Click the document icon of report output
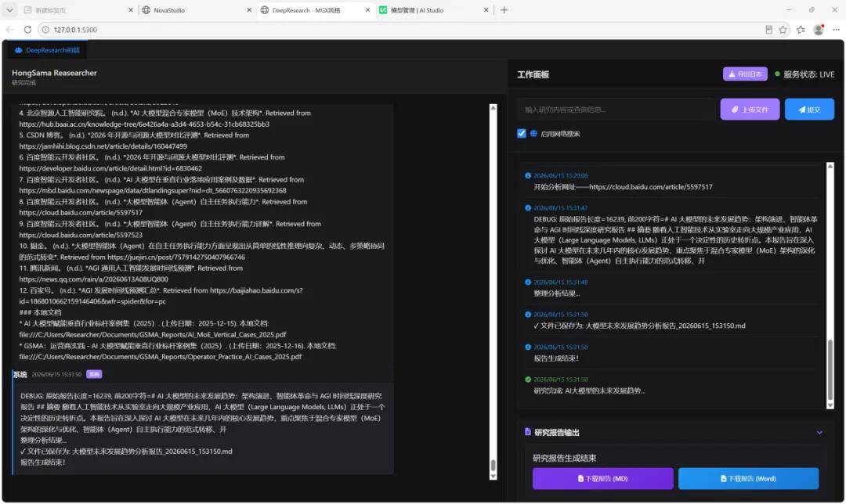Viewport: 846px width, 504px height. [528, 432]
